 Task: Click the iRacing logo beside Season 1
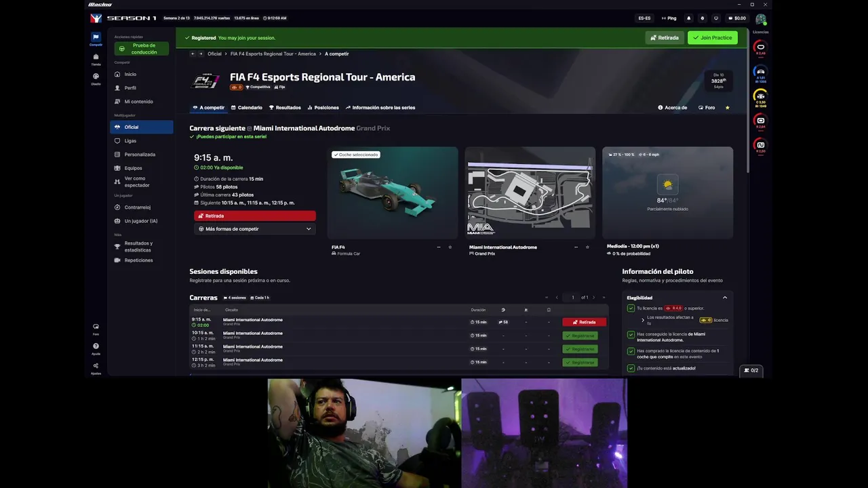96,18
